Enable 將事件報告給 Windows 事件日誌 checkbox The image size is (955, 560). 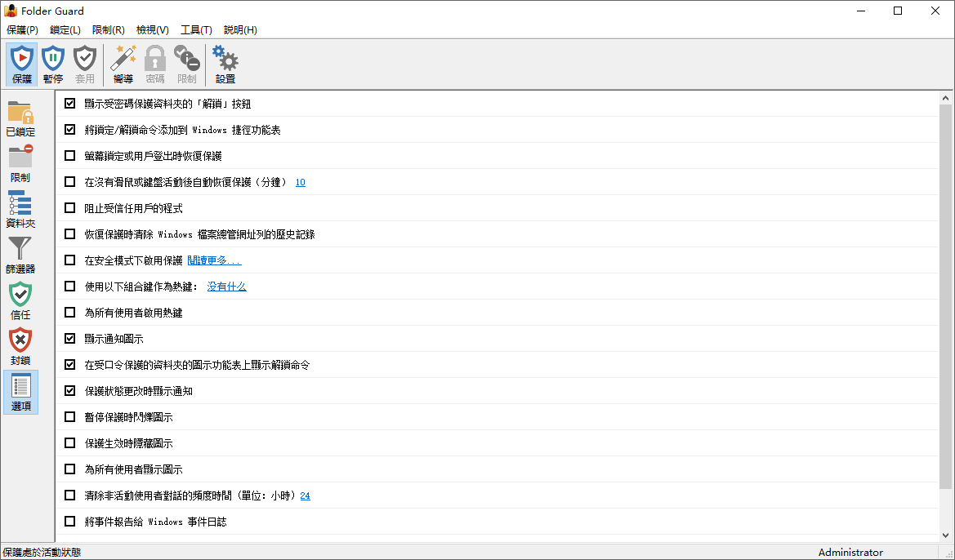(70, 522)
